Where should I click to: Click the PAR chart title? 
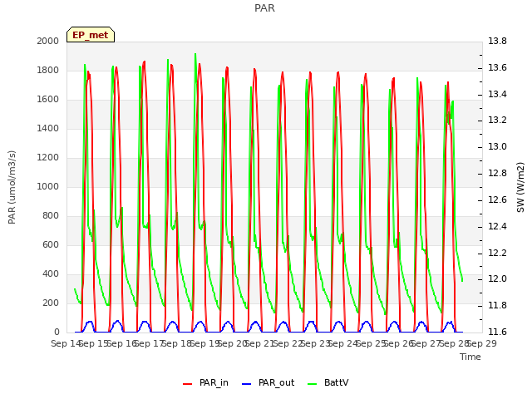point(264,8)
